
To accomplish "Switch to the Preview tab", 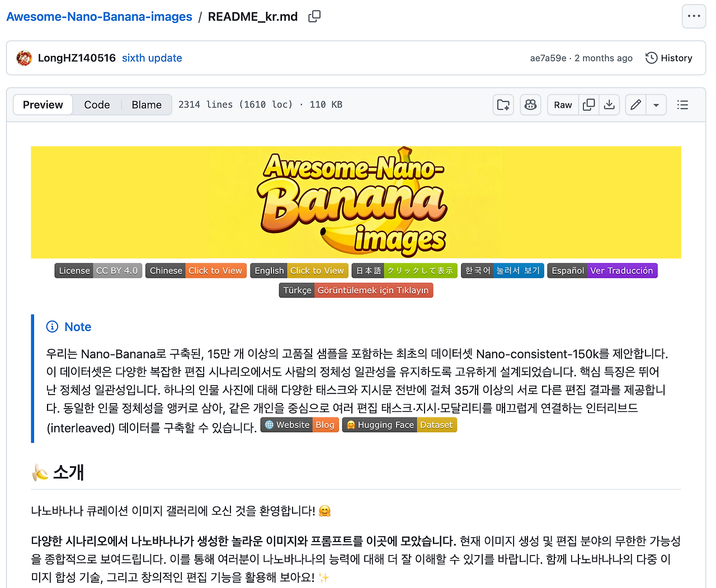I will (43, 105).
